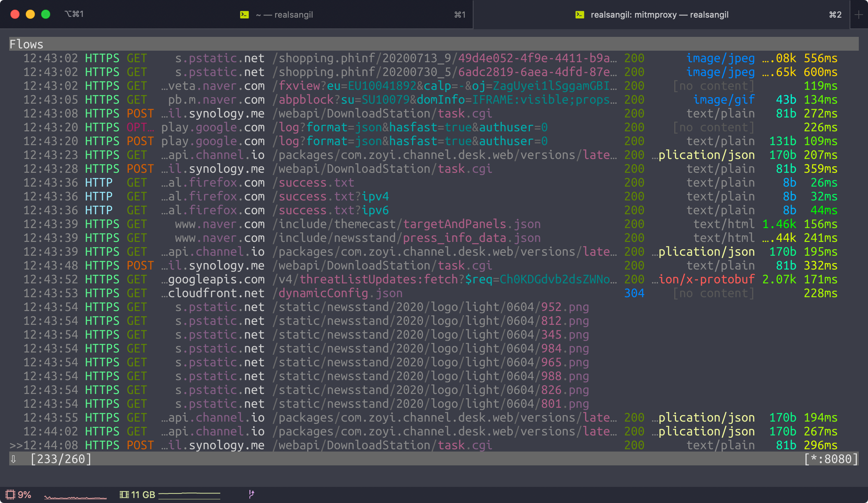Viewport: 868px width, 503px height.
Task: Select the 12:44:02 api.channel.io flow
Action: click(x=434, y=431)
